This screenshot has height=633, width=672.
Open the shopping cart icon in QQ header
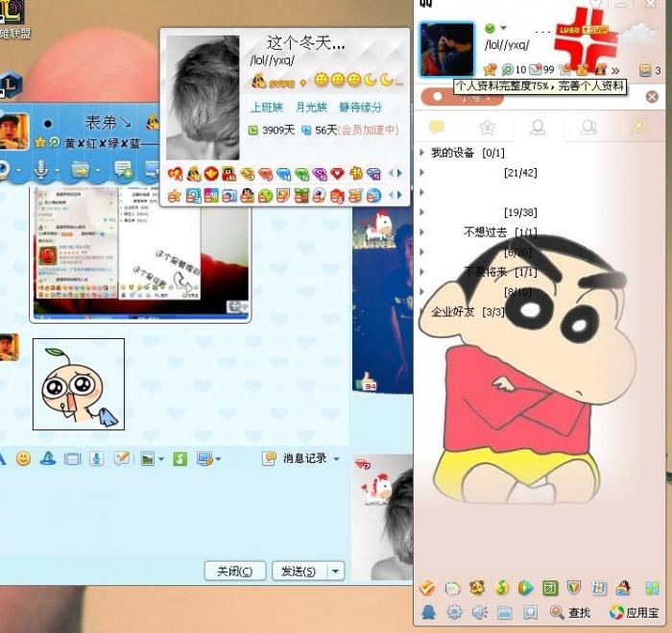(564, 69)
